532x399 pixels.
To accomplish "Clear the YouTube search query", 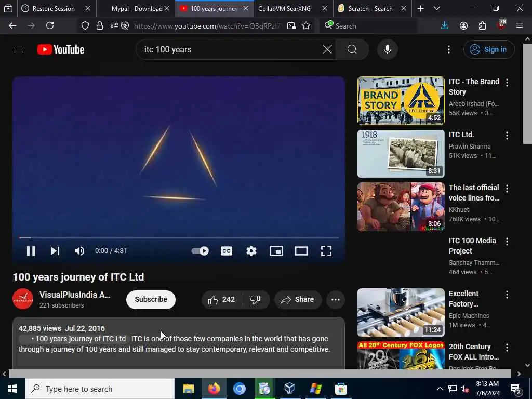I will click(x=327, y=49).
